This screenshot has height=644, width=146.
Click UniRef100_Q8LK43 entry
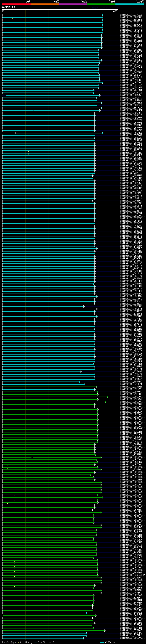tap(131, 326)
